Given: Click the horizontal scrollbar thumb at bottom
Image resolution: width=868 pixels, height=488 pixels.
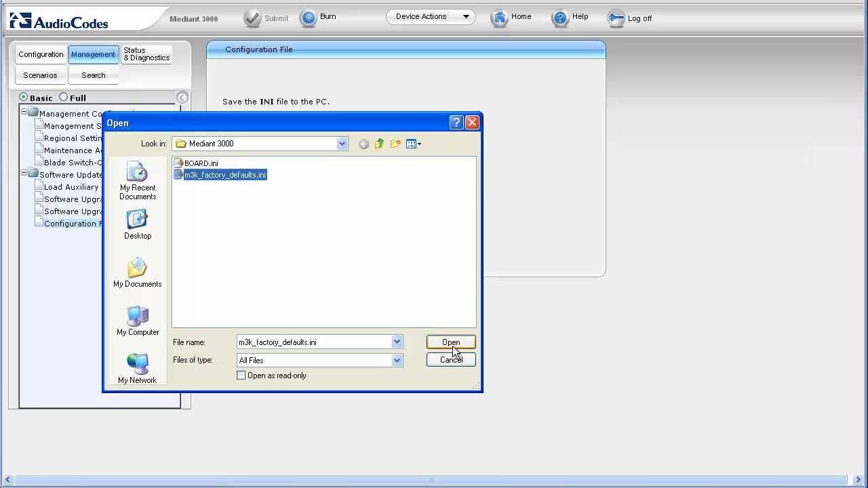Looking at the screenshot, I should [x=430, y=480].
